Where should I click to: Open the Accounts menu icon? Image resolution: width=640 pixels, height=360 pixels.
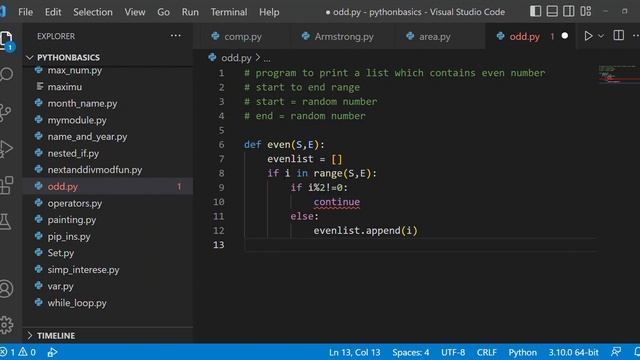pyautogui.click(x=6, y=289)
